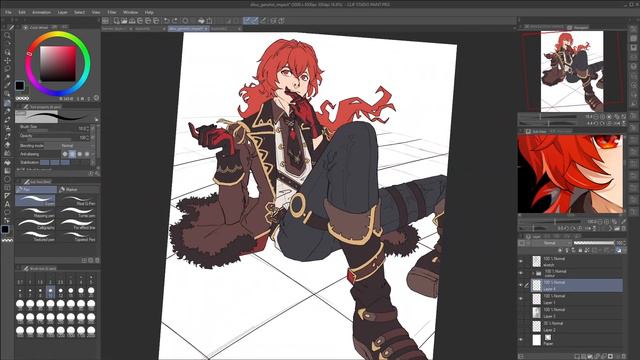Click the Navigator canvas thumbnail
640x360 pixels.
[x=572, y=71]
